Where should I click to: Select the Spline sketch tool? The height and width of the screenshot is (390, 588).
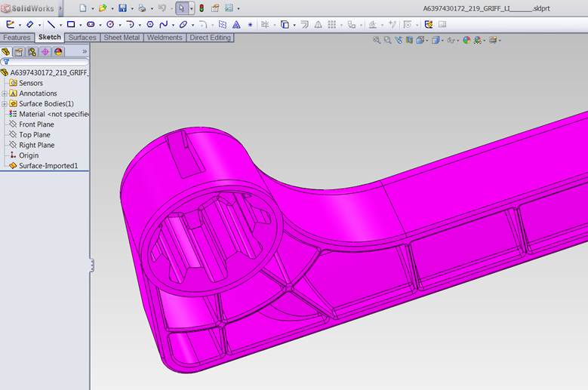coord(164,24)
